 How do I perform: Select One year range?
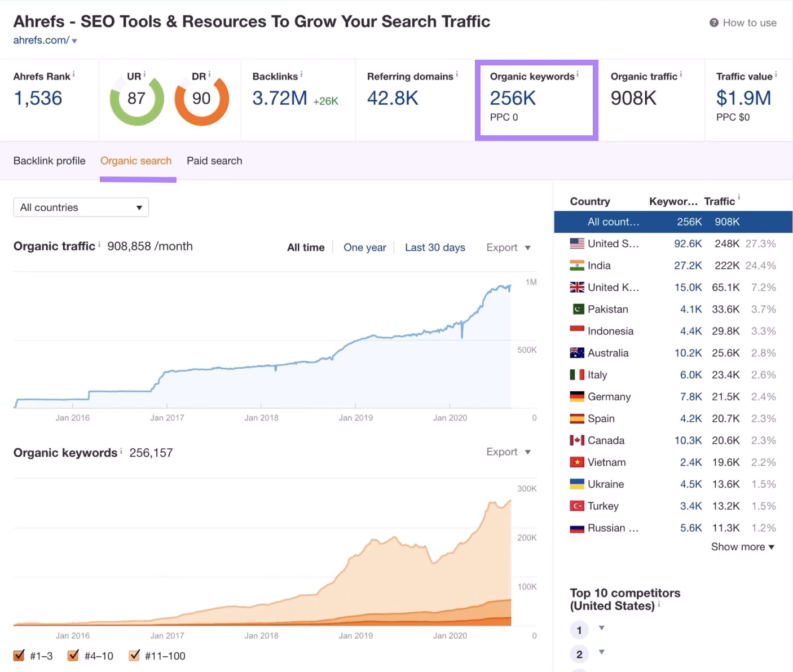(365, 247)
